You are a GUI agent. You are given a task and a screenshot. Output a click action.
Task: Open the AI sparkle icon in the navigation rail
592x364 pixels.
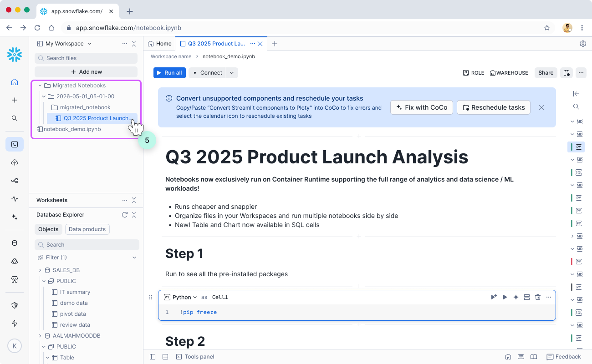pos(15,217)
